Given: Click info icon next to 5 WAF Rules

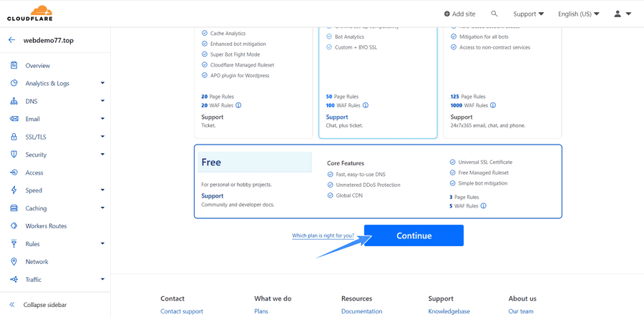Looking at the screenshot, I should (x=484, y=205).
